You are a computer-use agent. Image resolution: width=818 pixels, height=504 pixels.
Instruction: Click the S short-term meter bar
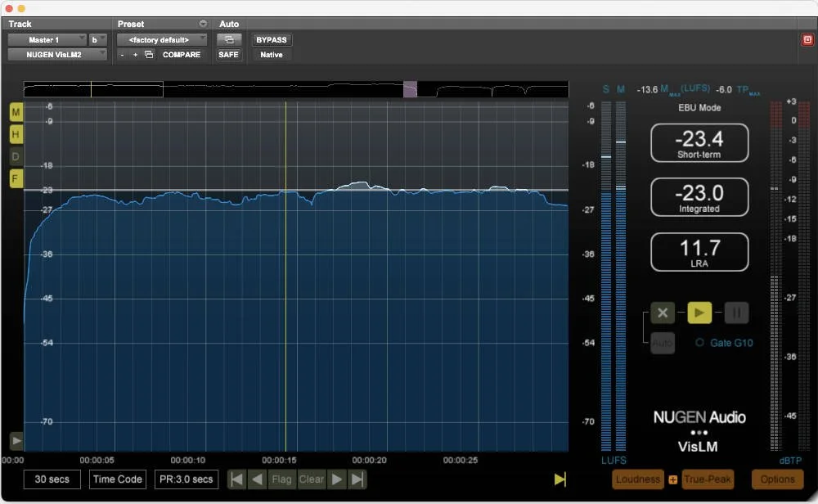(x=605, y=276)
